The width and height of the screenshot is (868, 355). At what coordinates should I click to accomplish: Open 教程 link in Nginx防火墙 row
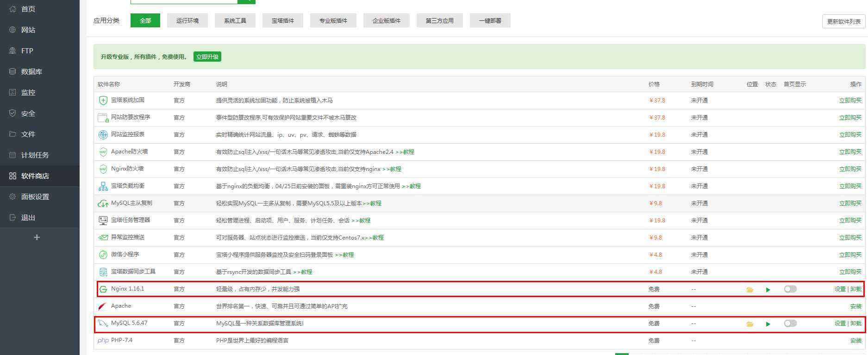tap(392, 169)
